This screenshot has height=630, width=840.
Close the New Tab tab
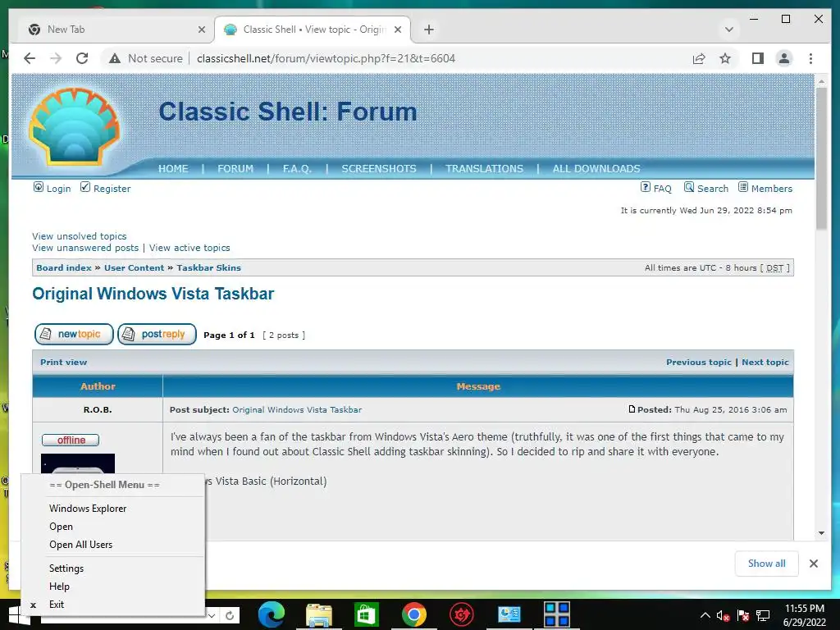pyautogui.click(x=202, y=30)
